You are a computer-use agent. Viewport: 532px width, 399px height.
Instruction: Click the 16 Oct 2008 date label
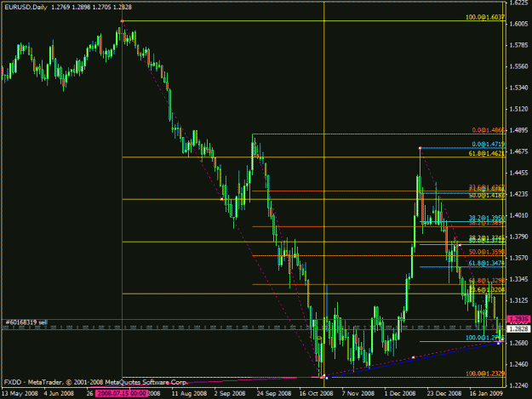(x=316, y=394)
